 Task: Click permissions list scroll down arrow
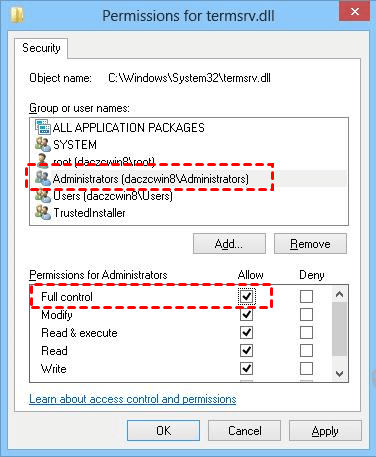coord(339,373)
